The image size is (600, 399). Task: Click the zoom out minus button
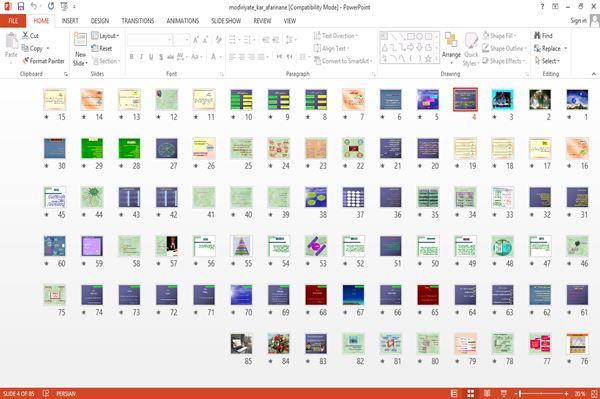pos(515,393)
